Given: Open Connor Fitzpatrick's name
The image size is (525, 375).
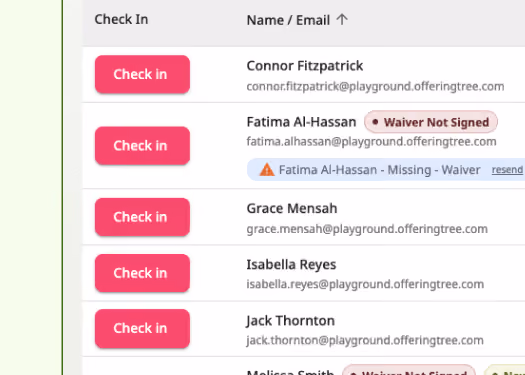Looking at the screenshot, I should coord(305,66).
